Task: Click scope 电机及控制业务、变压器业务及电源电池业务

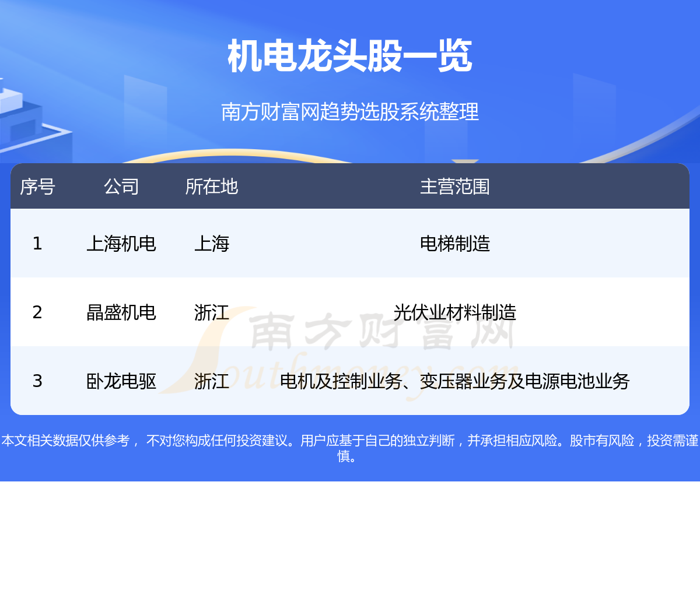Action: [455, 381]
